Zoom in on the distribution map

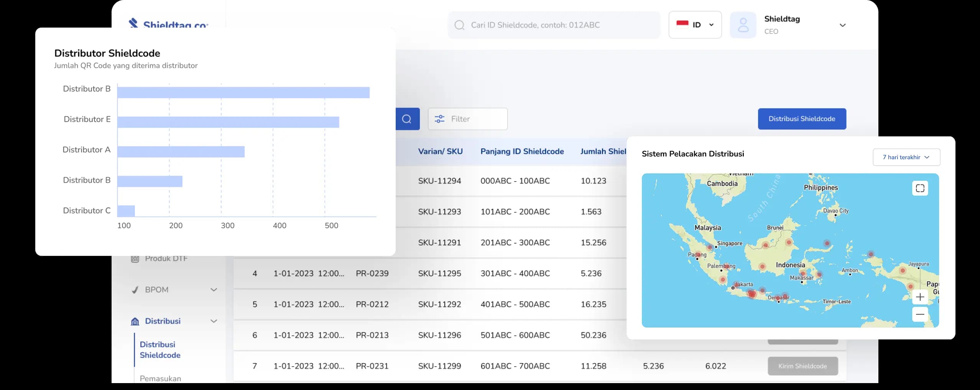[920, 297]
